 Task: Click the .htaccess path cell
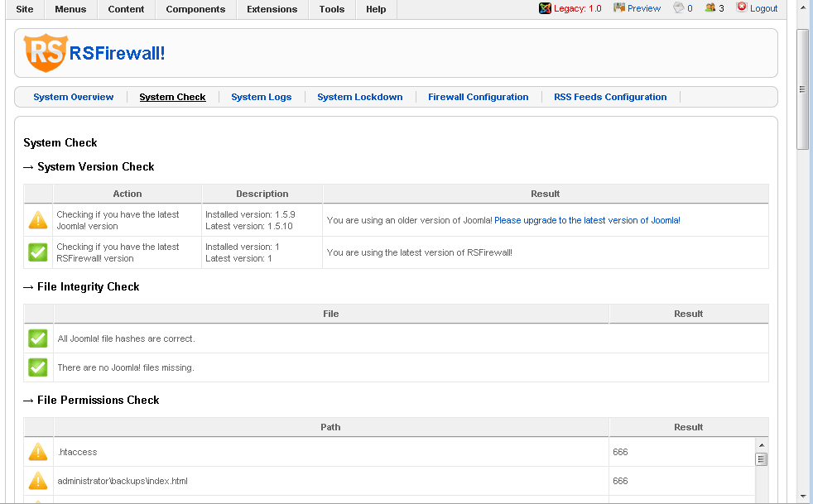[331, 452]
